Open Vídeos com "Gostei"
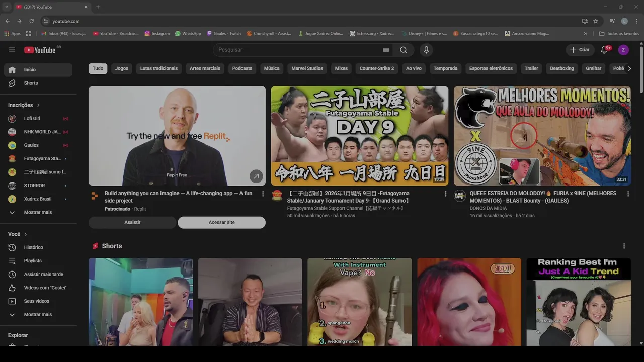Viewport: 644px width, 362px height. [x=38, y=288]
